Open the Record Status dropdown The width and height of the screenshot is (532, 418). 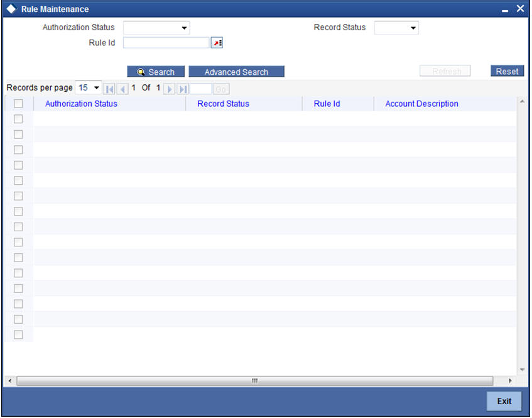(x=396, y=28)
